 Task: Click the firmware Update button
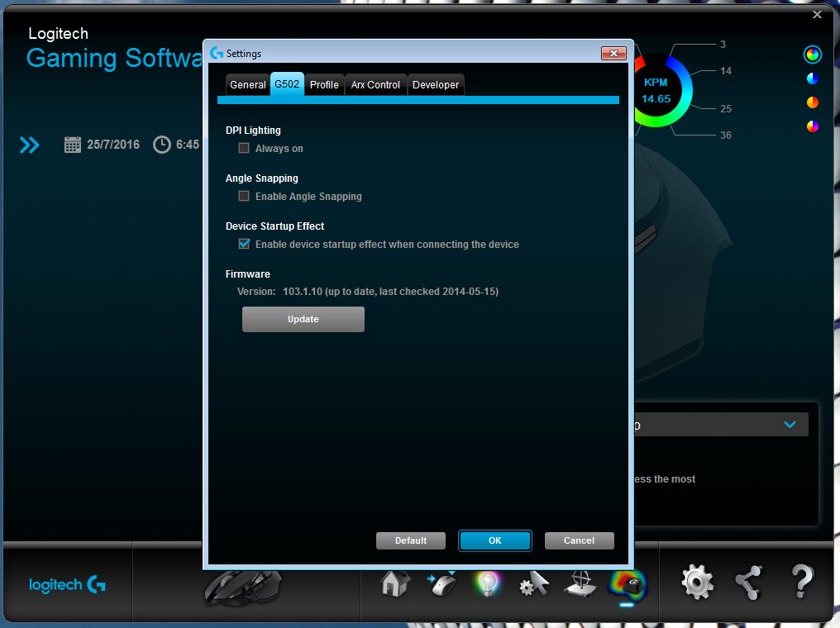point(303,319)
